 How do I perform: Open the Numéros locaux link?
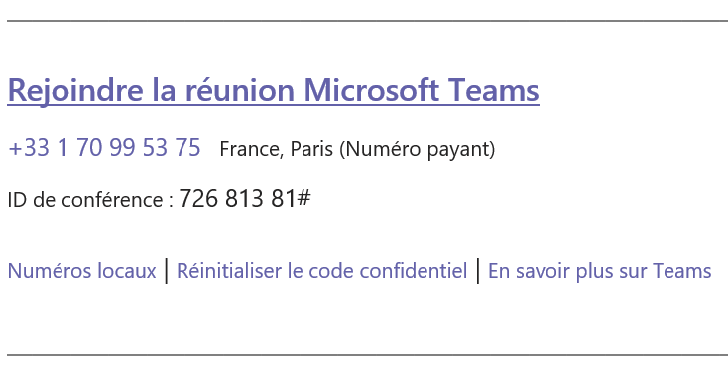82,271
